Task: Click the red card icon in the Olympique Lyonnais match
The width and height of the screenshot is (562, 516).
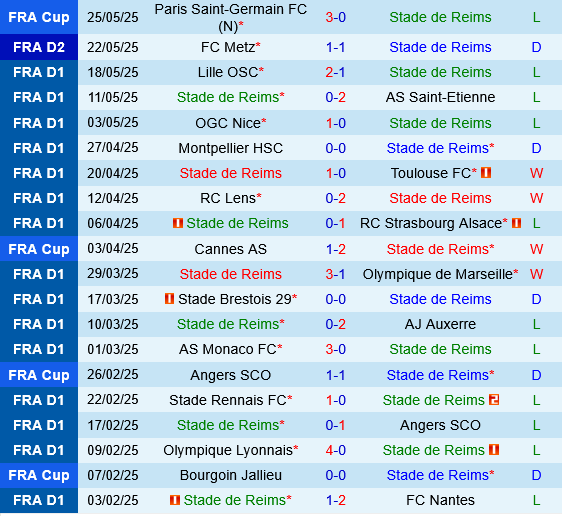Action: [494, 450]
